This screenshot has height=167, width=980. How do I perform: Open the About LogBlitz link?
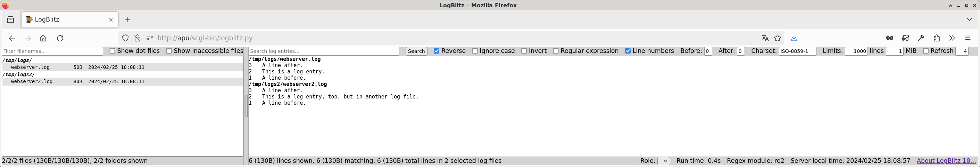(x=946, y=161)
